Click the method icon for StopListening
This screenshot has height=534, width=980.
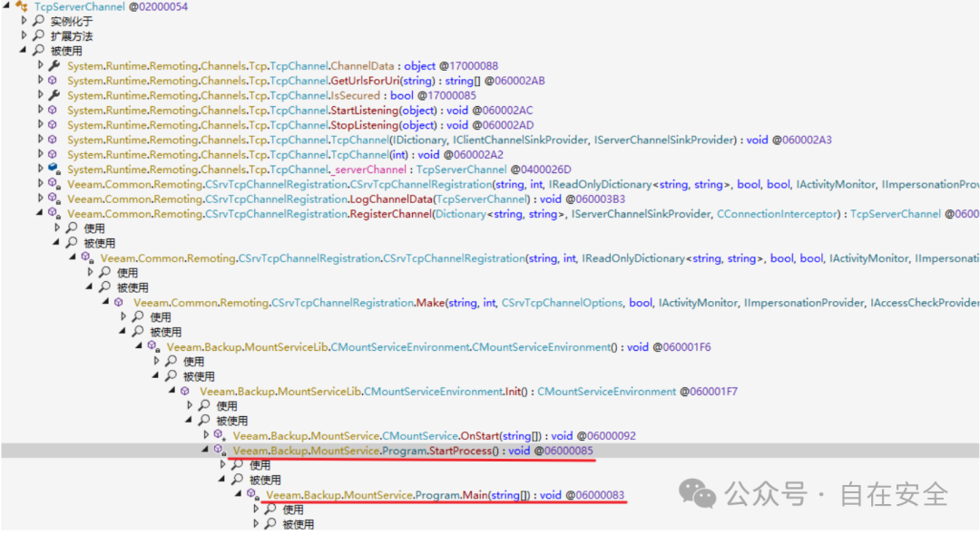54,125
